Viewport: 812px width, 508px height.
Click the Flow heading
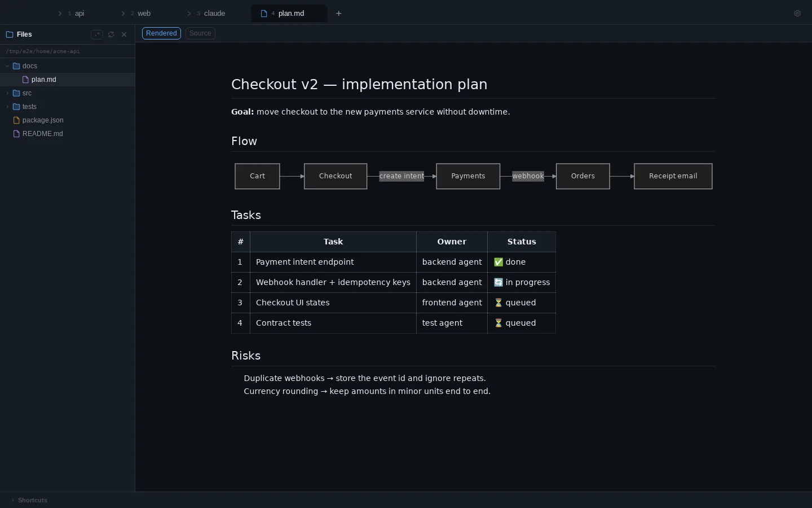tap(244, 141)
